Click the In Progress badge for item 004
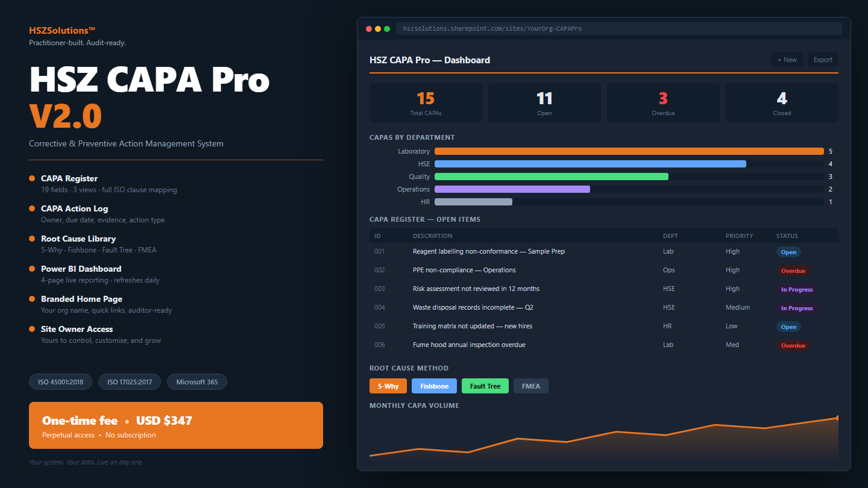Image resolution: width=868 pixels, height=488 pixels. point(797,308)
